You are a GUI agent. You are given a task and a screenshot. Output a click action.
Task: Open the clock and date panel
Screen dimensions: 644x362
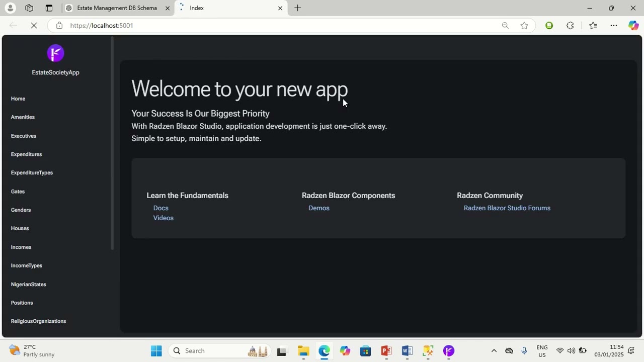609,351
